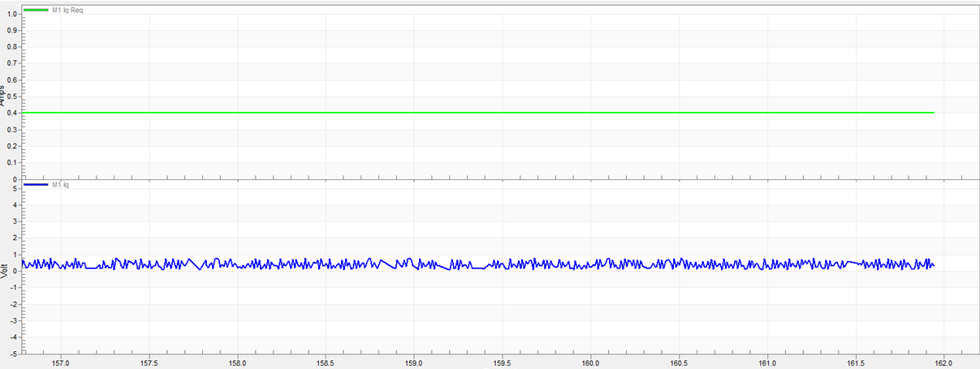Click the blue M1 Iq legend swatch
Screen dimensions: 980x369
tap(37, 185)
